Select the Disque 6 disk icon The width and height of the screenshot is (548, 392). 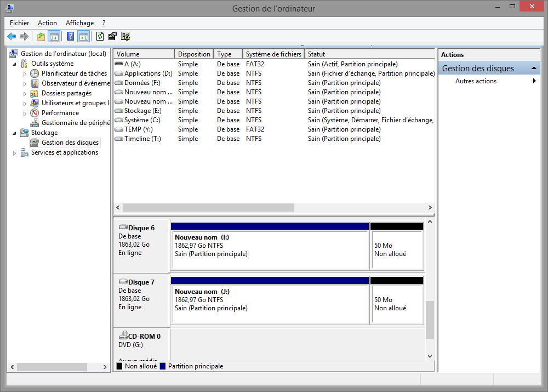click(x=123, y=228)
